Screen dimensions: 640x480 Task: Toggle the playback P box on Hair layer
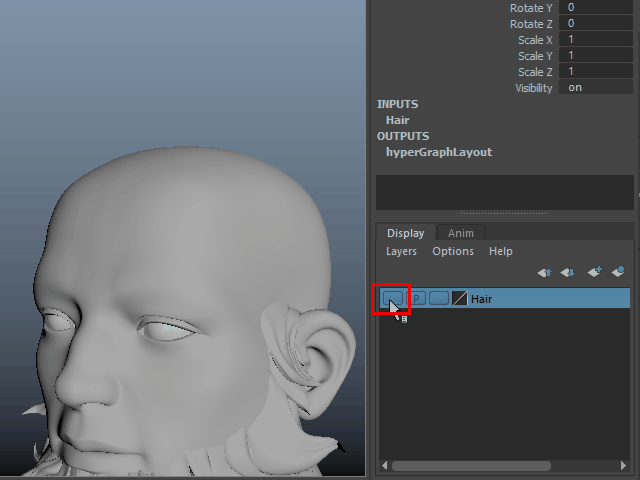pos(417,298)
